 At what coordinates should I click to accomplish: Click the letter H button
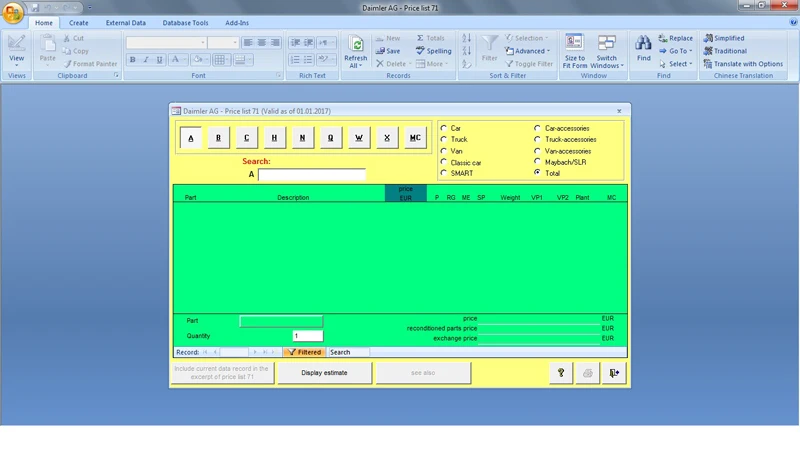click(274, 138)
